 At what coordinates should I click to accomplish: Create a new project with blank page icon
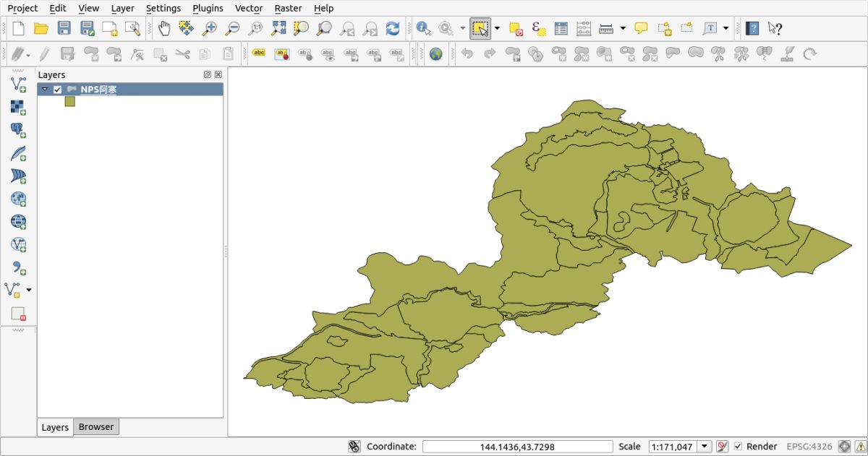(19, 28)
